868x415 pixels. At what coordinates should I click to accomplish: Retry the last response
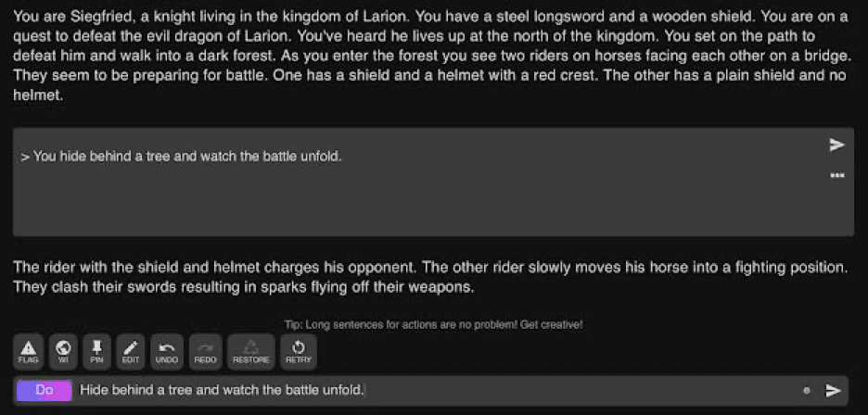(x=299, y=351)
